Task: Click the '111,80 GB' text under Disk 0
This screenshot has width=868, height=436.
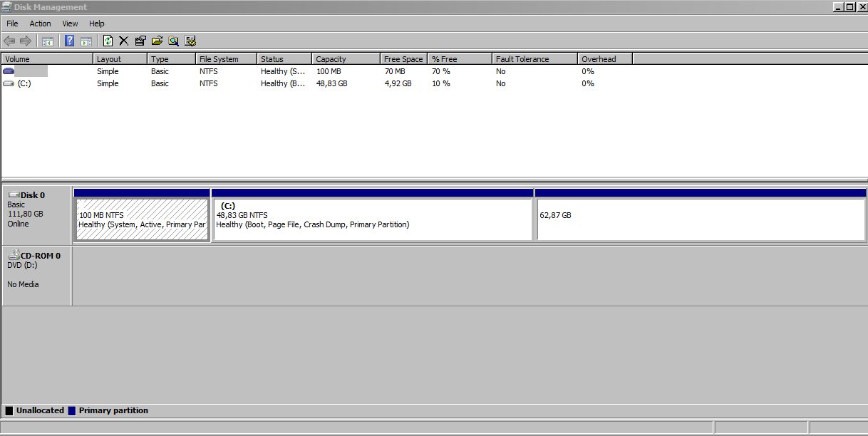Action: click(25, 214)
